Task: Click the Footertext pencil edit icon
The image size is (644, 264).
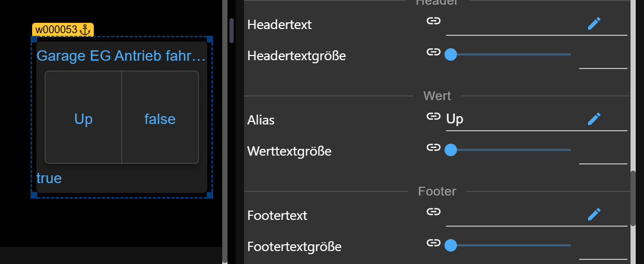Action: coord(594,214)
